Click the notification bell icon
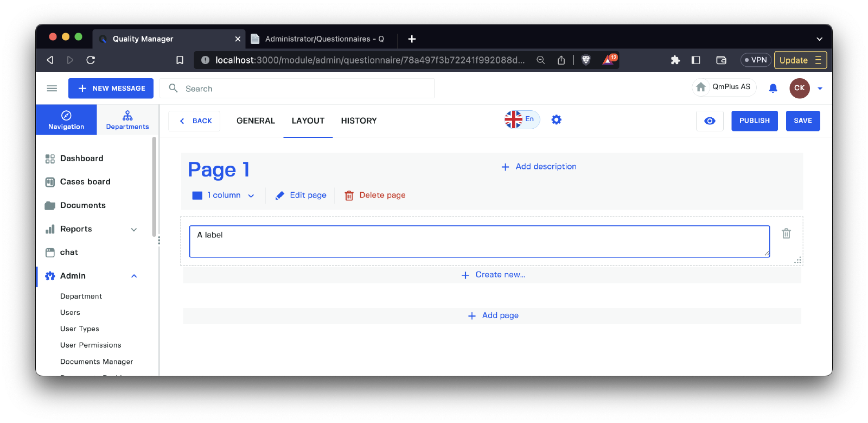This screenshot has width=868, height=423. click(773, 88)
